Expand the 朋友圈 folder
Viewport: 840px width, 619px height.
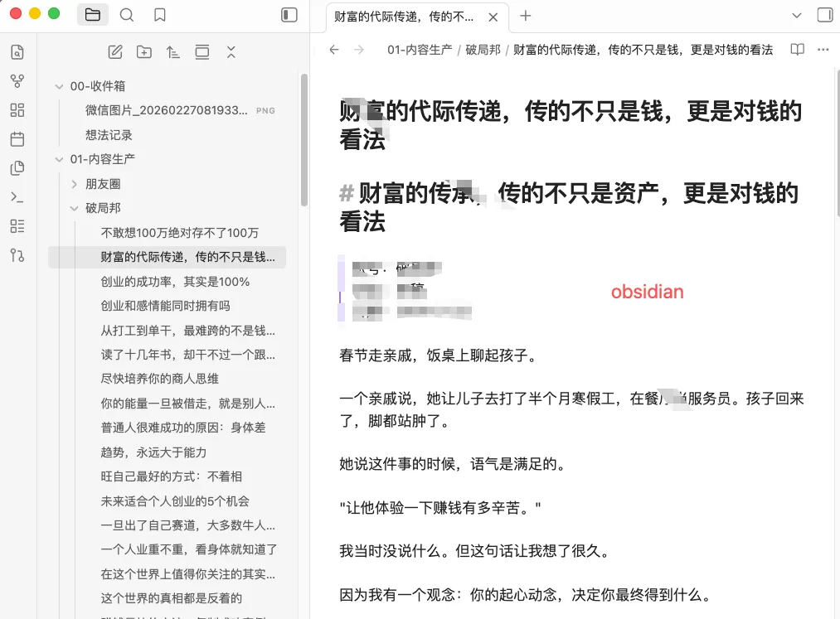[x=74, y=184]
